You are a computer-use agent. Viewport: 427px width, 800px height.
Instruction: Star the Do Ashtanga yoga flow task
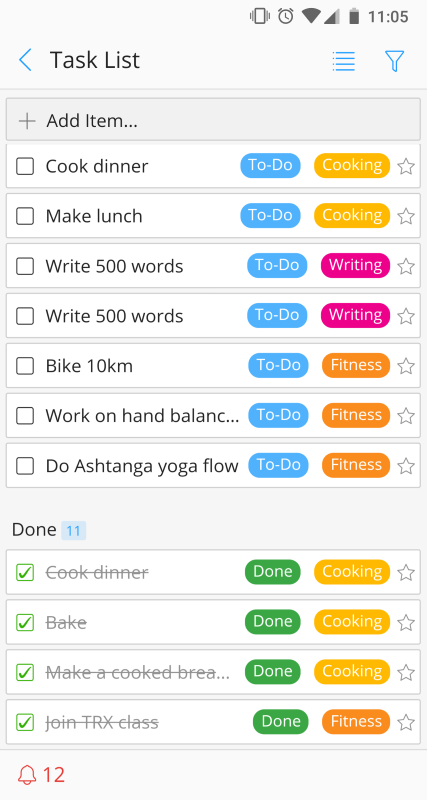coord(406,466)
